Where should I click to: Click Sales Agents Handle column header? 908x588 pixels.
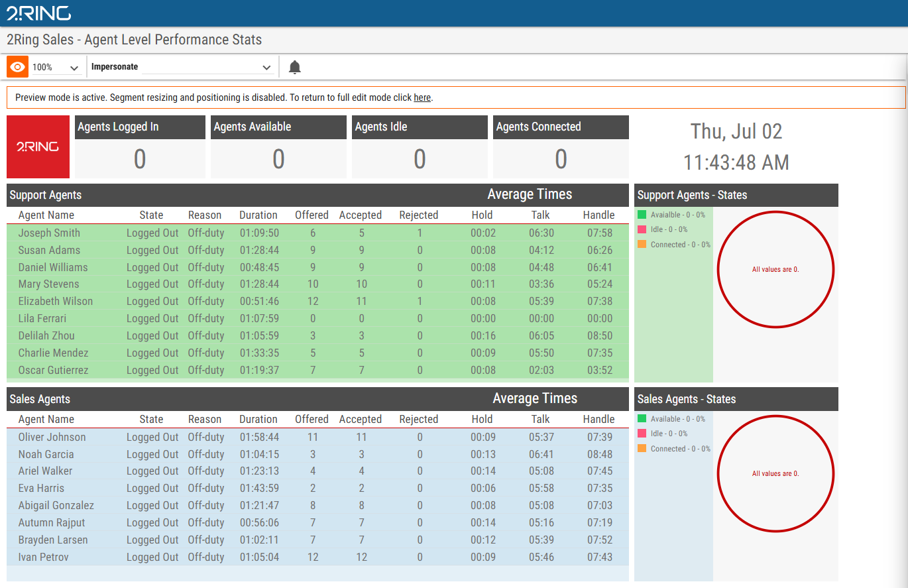tap(599, 419)
